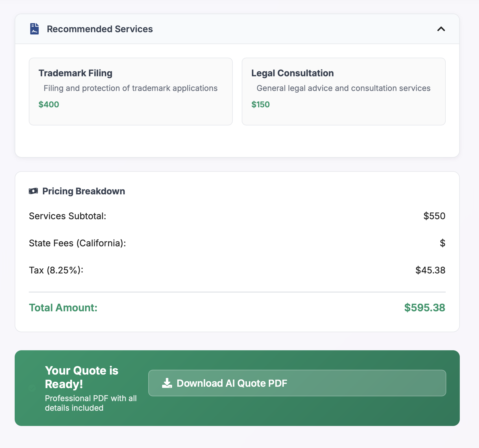Click the Tax (8.25%) label
The height and width of the screenshot is (448, 479).
tap(56, 270)
